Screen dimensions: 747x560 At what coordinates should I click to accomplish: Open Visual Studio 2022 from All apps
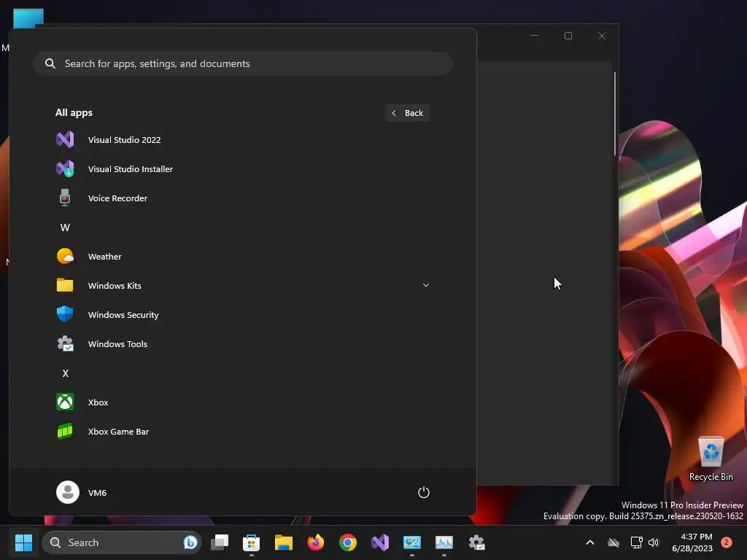click(x=242, y=139)
